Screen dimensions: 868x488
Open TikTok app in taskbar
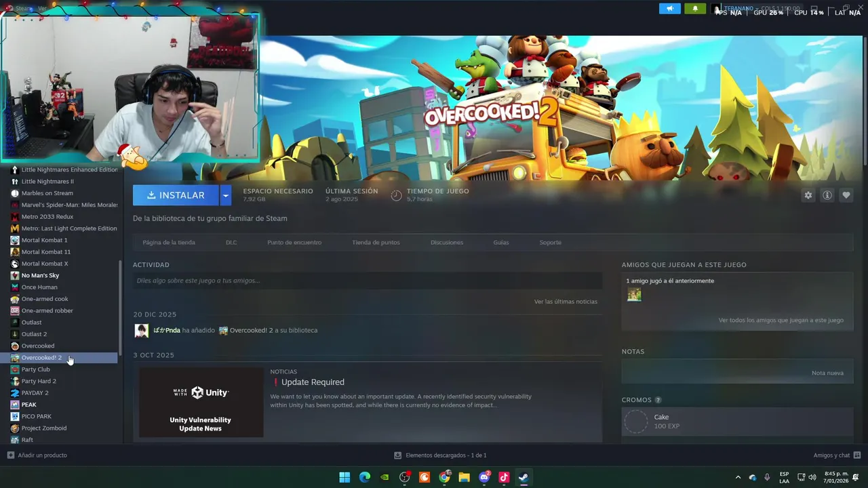pos(504,477)
